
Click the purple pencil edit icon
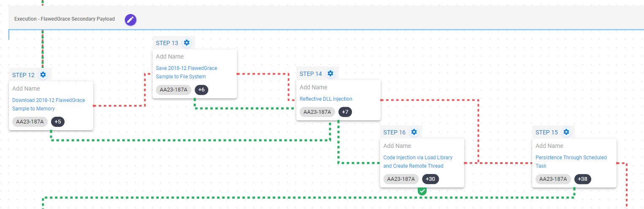(x=130, y=19)
